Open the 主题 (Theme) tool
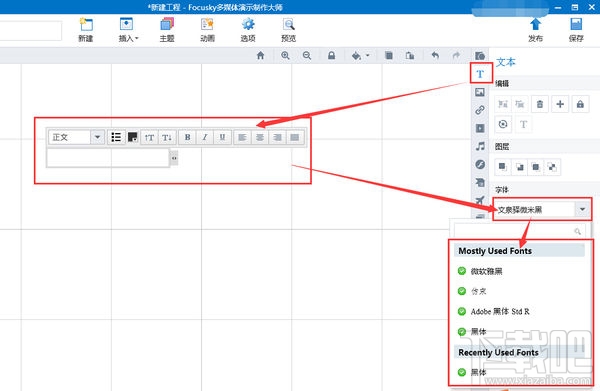Image resolution: width=600 pixels, height=391 pixels. (167, 29)
